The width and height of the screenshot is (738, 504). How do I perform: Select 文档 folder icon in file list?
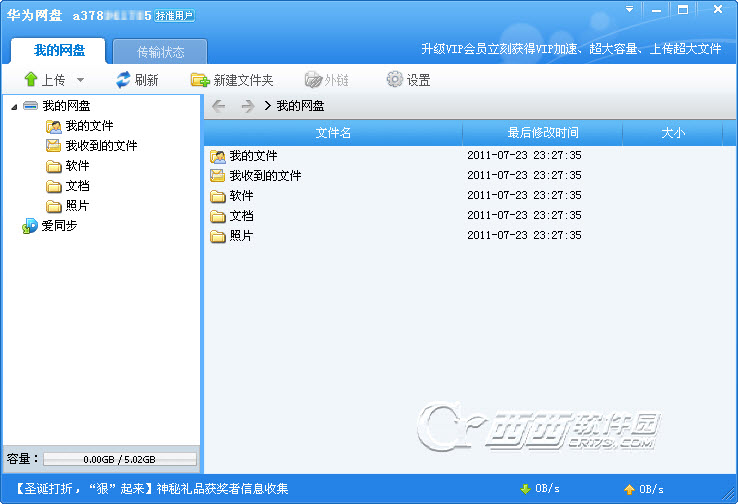218,216
